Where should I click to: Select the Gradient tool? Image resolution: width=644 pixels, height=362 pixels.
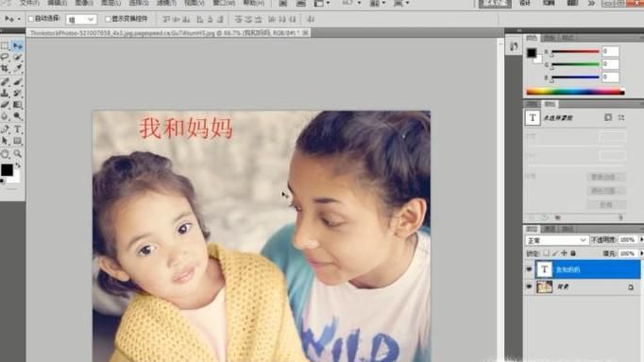tap(17, 104)
